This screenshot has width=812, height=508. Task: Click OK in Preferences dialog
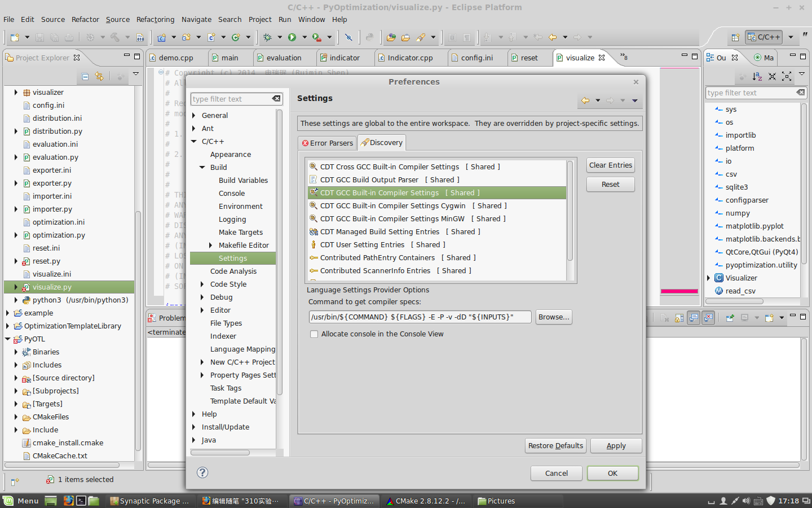point(613,473)
